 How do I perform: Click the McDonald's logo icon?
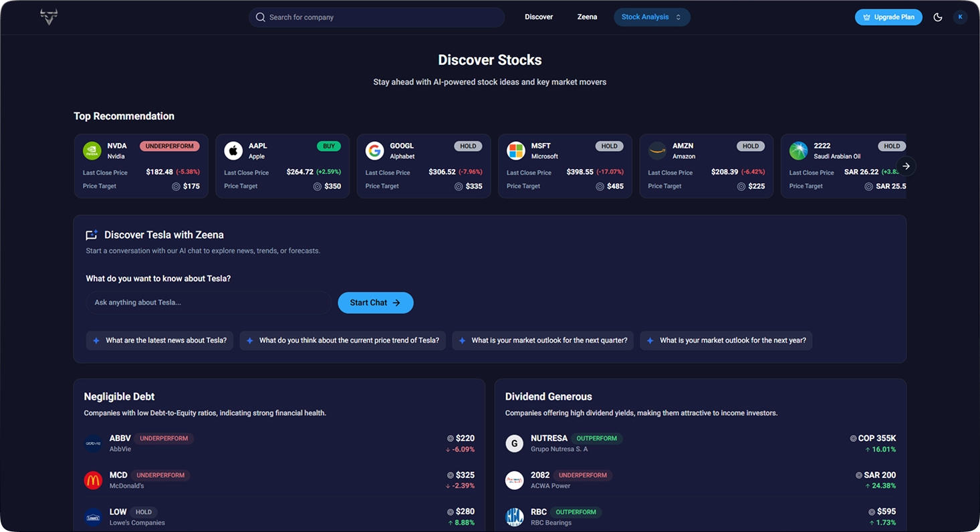[x=93, y=480]
